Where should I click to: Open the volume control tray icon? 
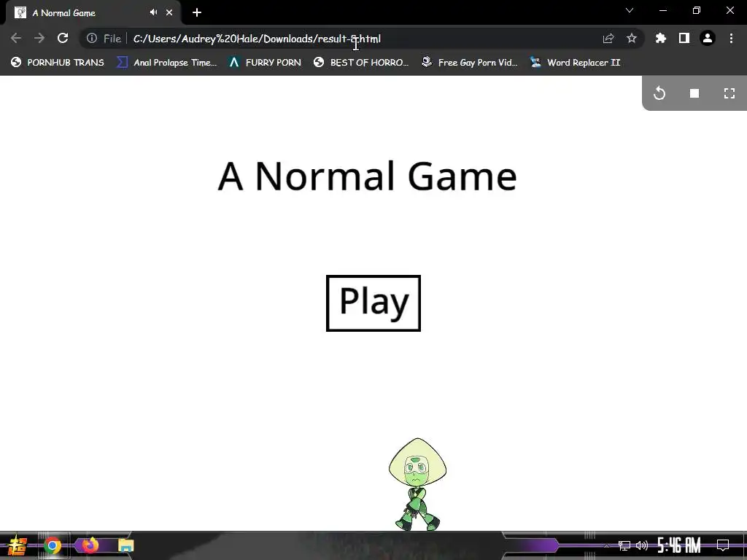(x=642, y=545)
